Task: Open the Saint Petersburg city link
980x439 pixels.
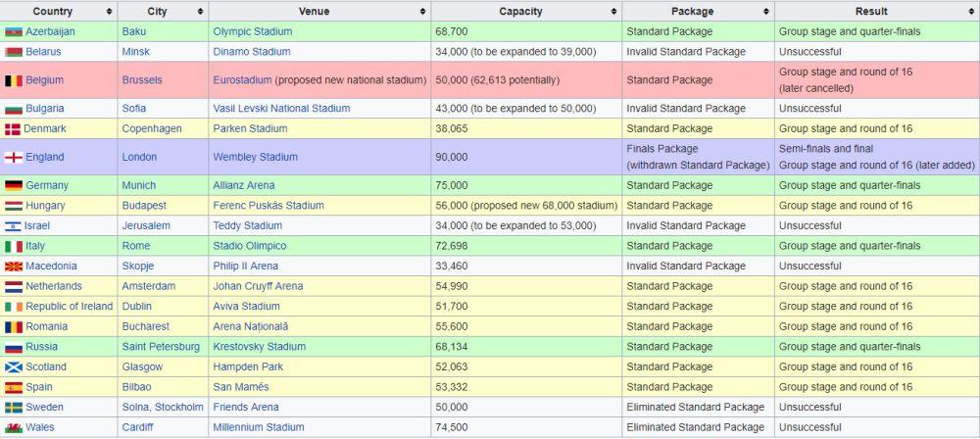Action: click(x=161, y=347)
